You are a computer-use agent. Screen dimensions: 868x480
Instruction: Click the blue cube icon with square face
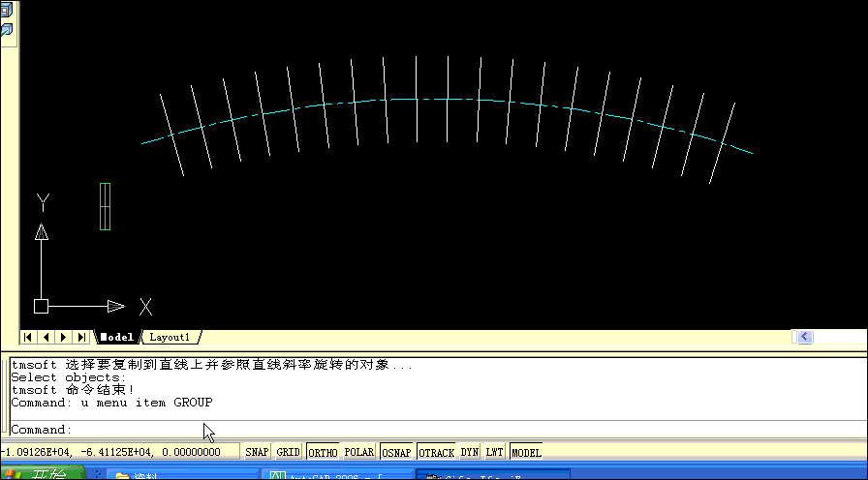(x=6, y=9)
